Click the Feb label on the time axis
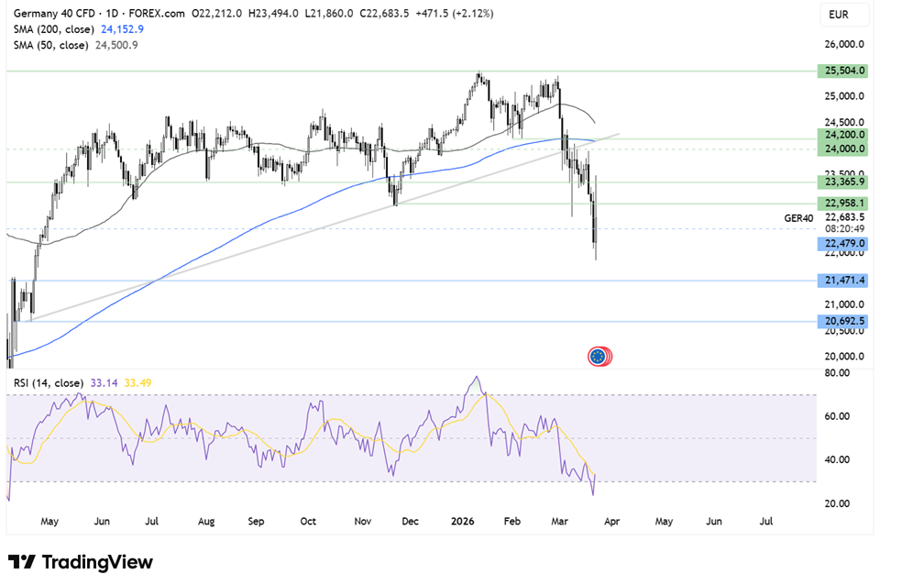 click(512, 522)
